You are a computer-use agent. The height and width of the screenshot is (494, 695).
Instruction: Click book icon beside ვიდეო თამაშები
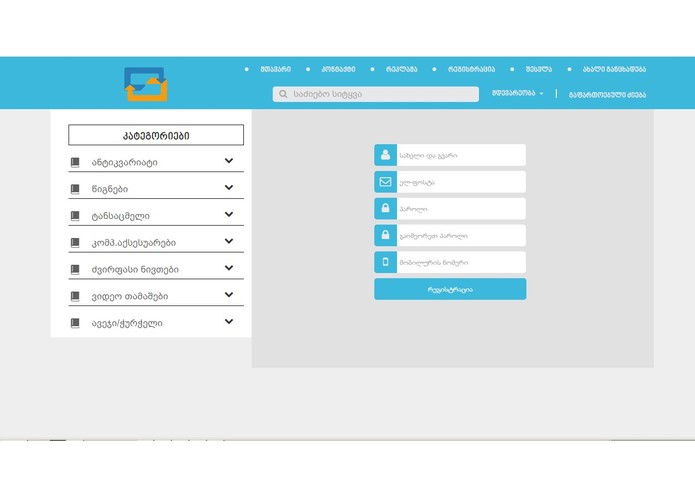[75, 296]
